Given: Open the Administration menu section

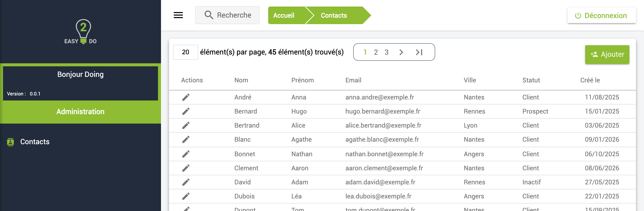Looking at the screenshot, I should 80,112.
